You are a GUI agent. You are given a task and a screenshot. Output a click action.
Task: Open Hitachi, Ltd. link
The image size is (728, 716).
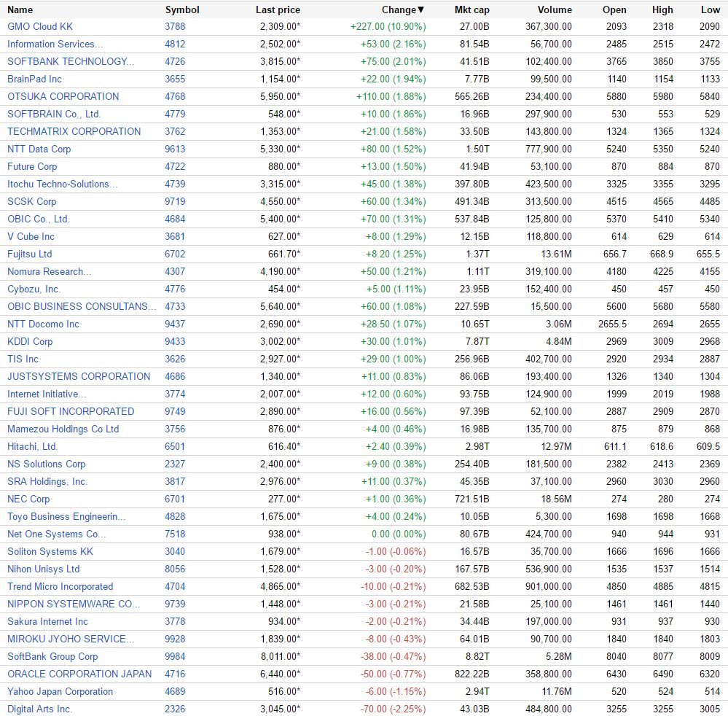click(33, 446)
